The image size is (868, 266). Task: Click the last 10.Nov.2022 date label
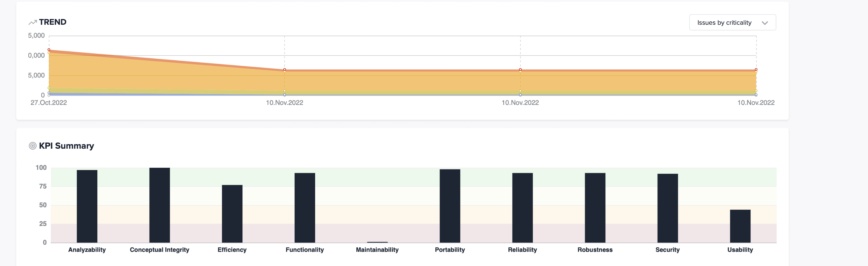point(756,103)
